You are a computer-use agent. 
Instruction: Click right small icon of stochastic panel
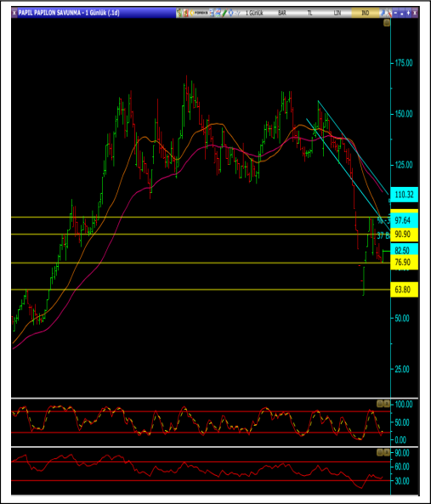pyautogui.click(x=387, y=404)
